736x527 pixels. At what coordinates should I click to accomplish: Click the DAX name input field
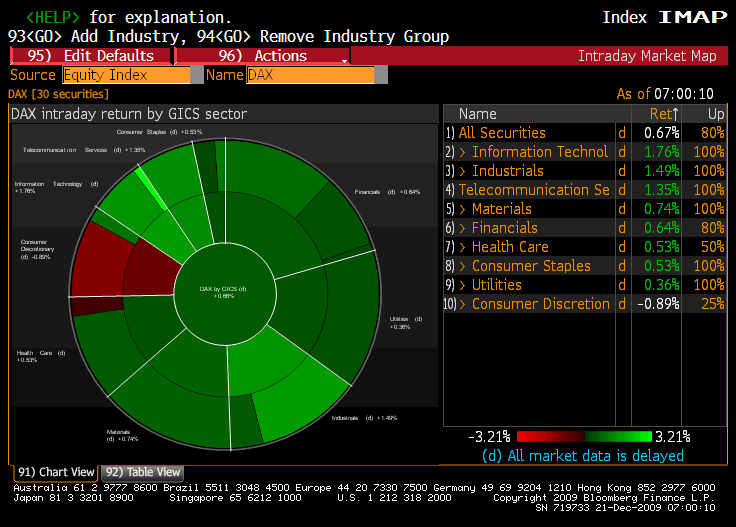point(310,75)
